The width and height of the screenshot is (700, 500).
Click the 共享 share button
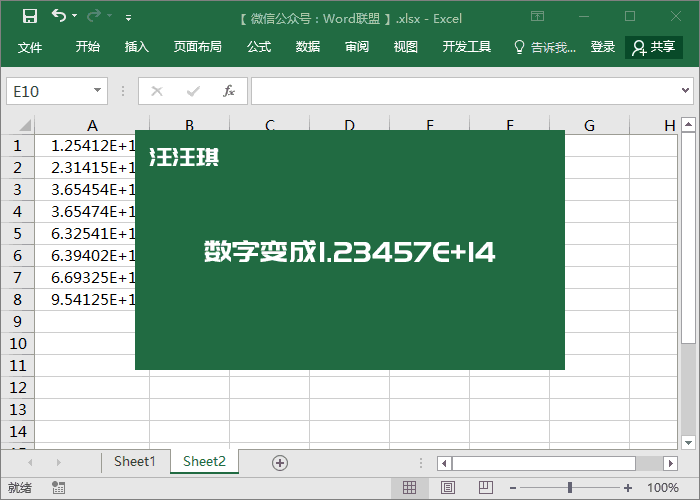tap(654, 47)
